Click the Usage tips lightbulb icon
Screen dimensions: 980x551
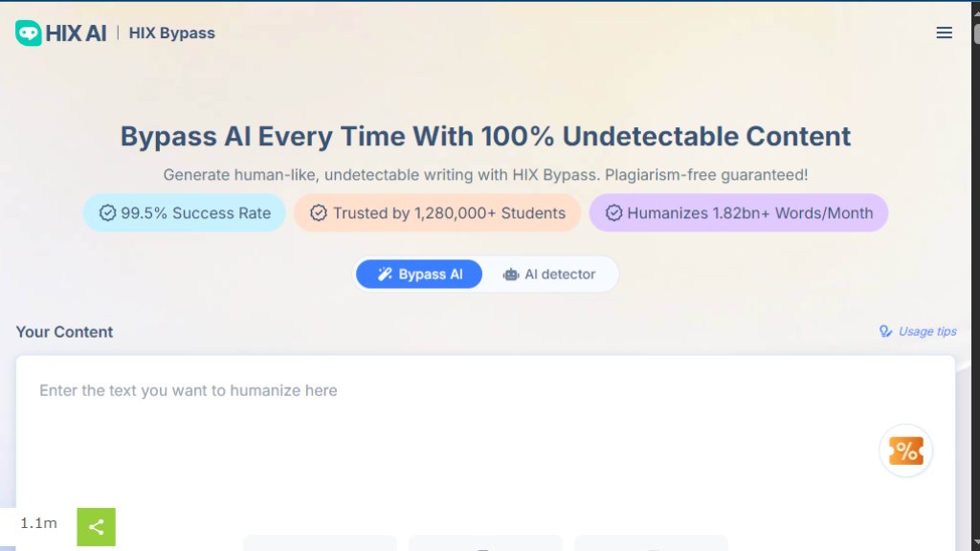(x=885, y=331)
